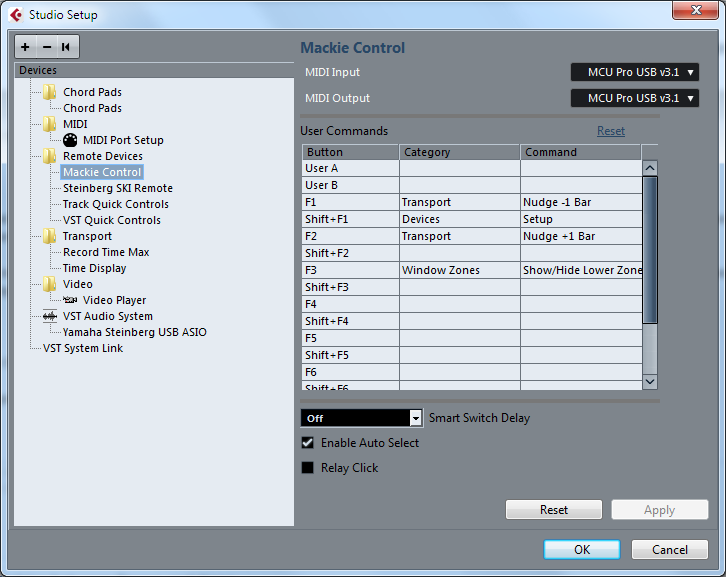Select MIDI Port Setup in device tree
Viewport: 726px width, 577px height.
pos(123,140)
